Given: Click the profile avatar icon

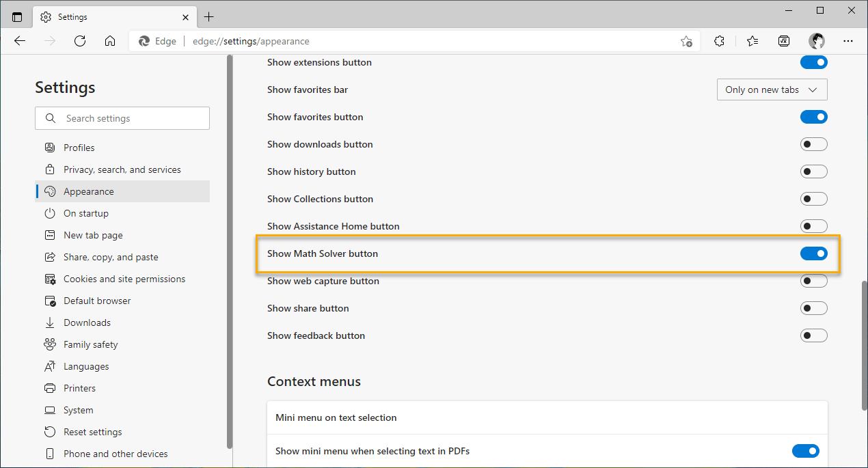Looking at the screenshot, I should click(x=816, y=41).
